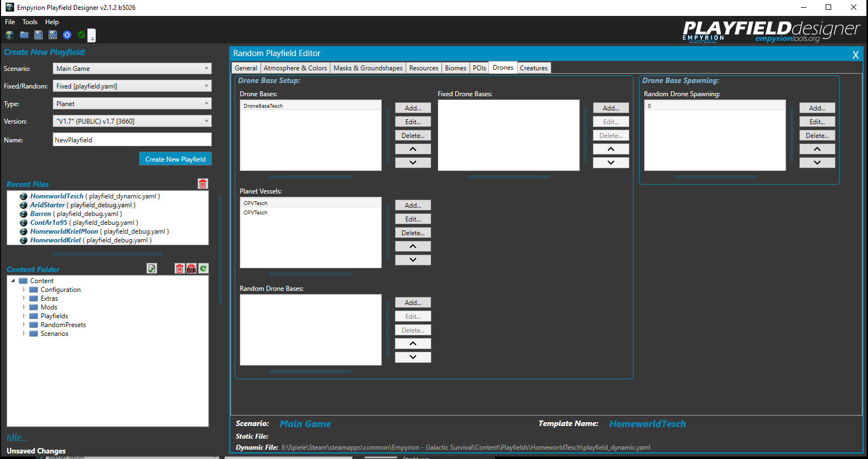The image size is (868, 459).
Task: Click the save-as floppy icon with dots
Action: pyautogui.click(x=53, y=35)
